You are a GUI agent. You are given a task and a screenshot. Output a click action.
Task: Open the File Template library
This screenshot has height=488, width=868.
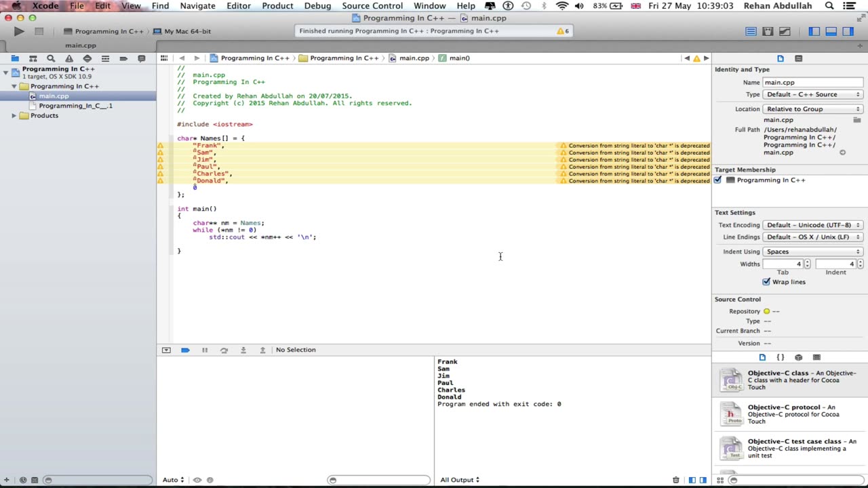coord(762,357)
